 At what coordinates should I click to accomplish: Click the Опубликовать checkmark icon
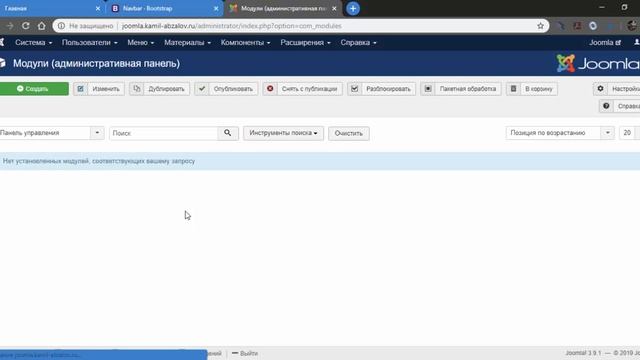point(202,89)
